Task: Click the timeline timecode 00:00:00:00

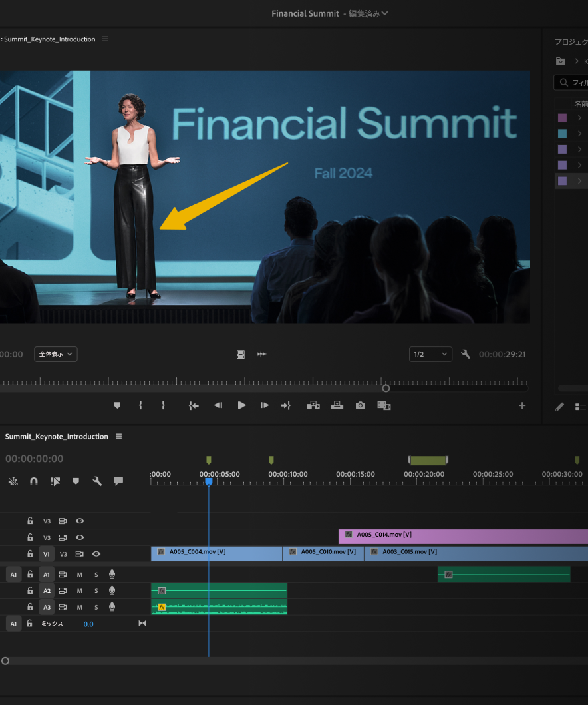Action: click(x=34, y=459)
